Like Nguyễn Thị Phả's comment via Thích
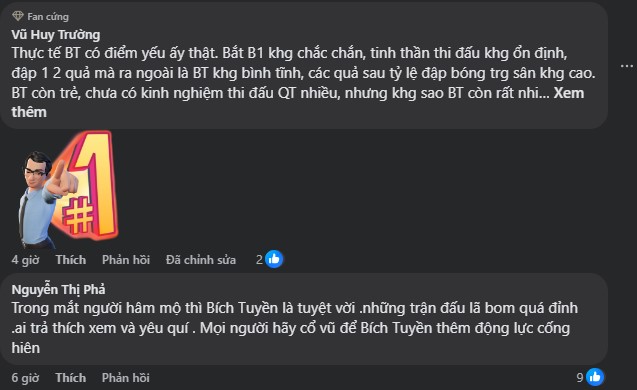The image size is (637, 390). click(71, 378)
